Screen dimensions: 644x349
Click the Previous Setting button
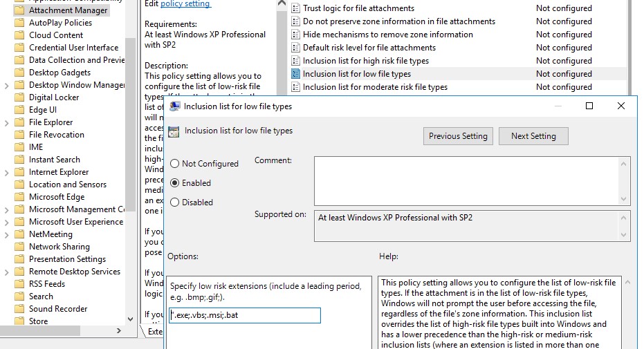458,136
